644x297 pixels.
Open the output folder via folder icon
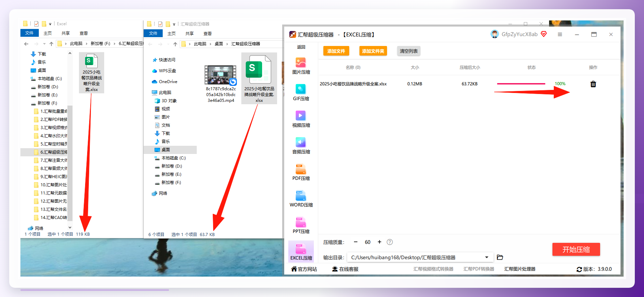coord(500,257)
